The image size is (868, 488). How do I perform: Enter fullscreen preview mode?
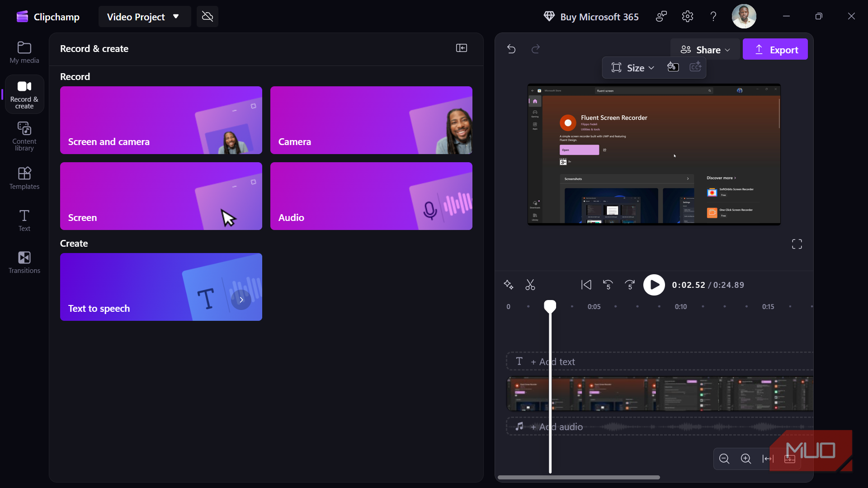coord(797,244)
